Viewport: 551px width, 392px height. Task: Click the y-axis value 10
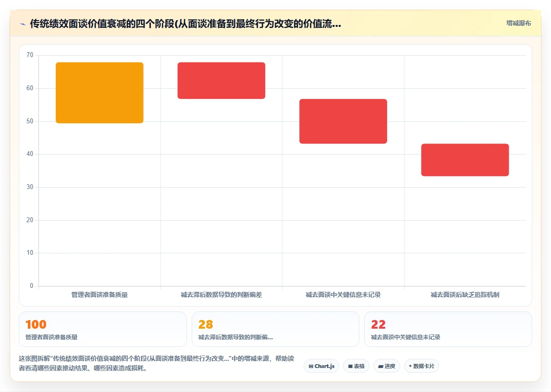[x=30, y=253]
